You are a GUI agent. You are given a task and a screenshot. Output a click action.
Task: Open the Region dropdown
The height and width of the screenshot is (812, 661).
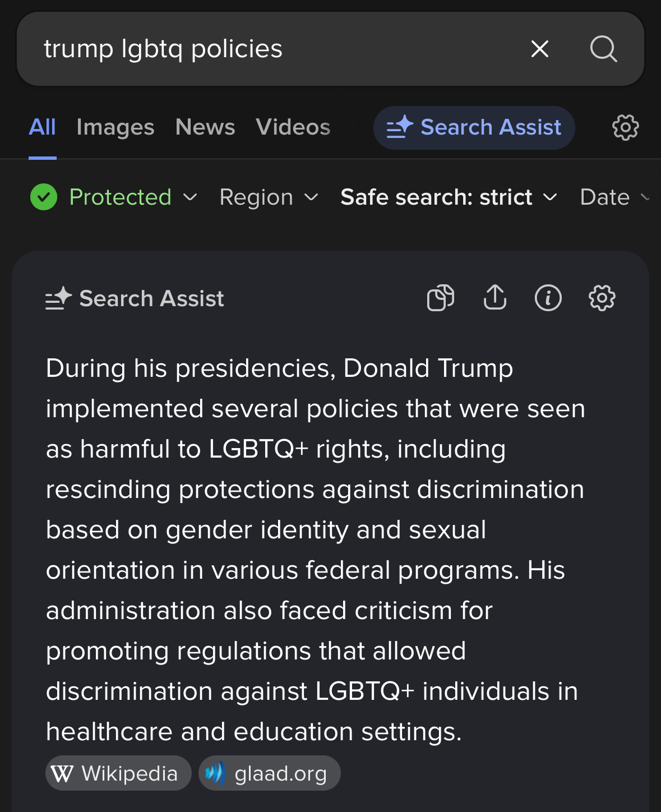click(269, 197)
